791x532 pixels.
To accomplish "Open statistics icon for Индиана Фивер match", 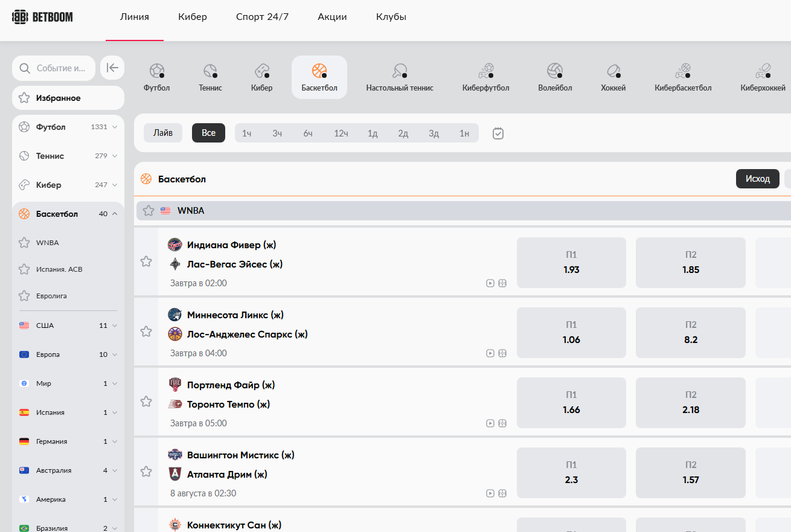I will (502, 283).
